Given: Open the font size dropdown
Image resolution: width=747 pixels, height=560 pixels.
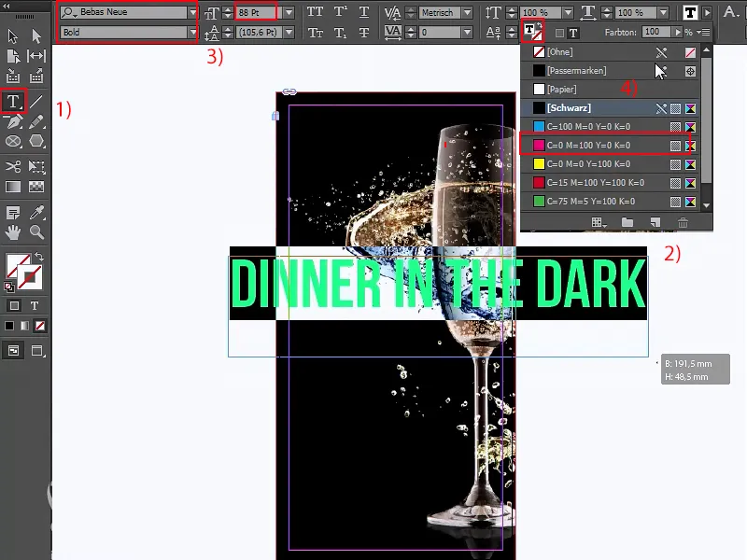Looking at the screenshot, I should click(x=289, y=12).
